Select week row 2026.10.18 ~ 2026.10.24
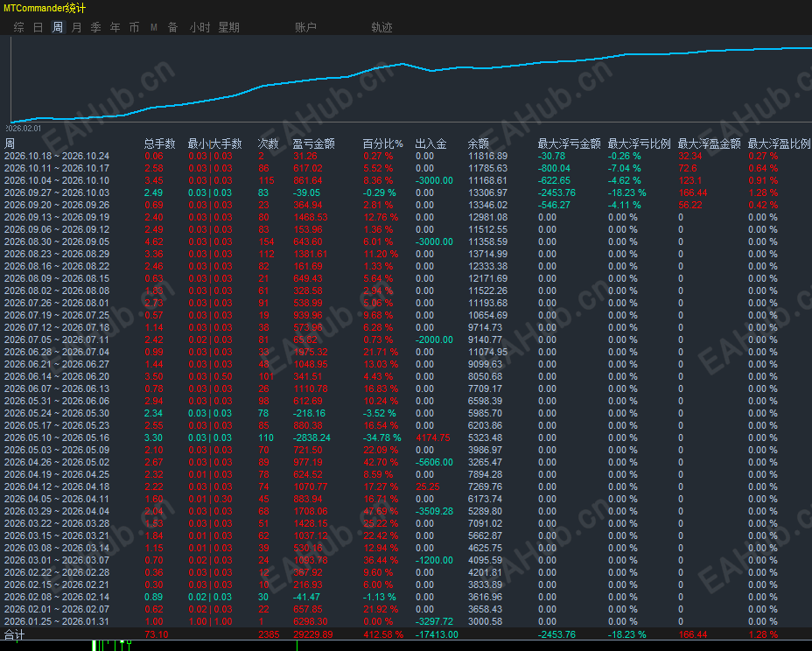This screenshot has width=812, height=651. point(406,156)
